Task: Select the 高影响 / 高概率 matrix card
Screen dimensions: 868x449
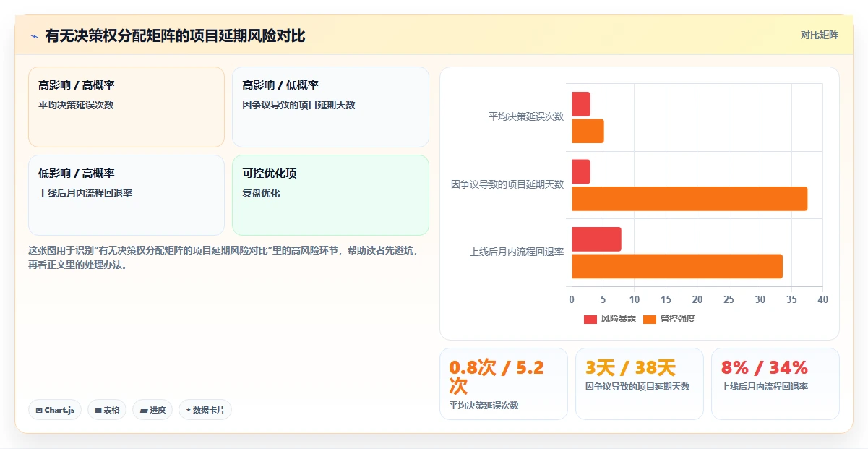Action: tap(126, 107)
